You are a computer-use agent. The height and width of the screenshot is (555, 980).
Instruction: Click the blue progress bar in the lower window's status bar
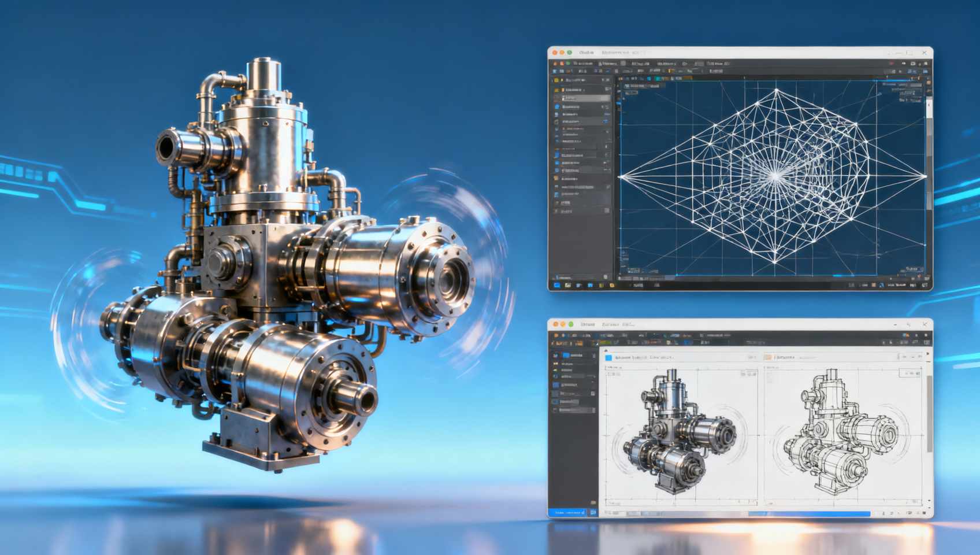coord(809,513)
